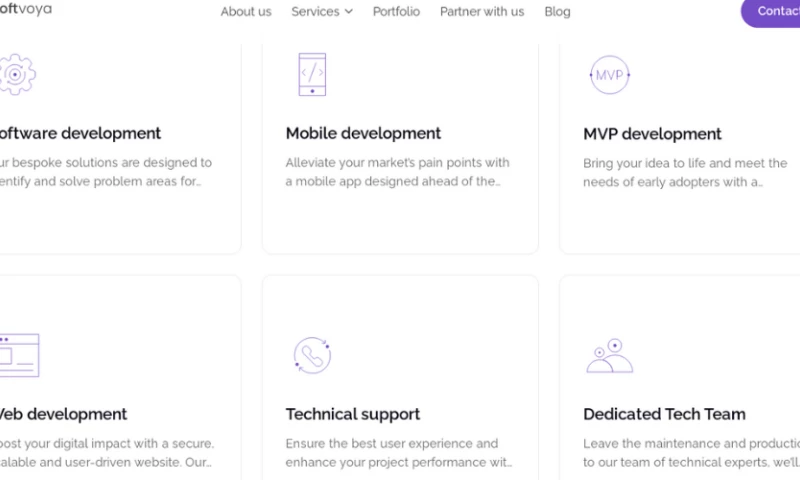Click the Technical support heading

click(353, 414)
